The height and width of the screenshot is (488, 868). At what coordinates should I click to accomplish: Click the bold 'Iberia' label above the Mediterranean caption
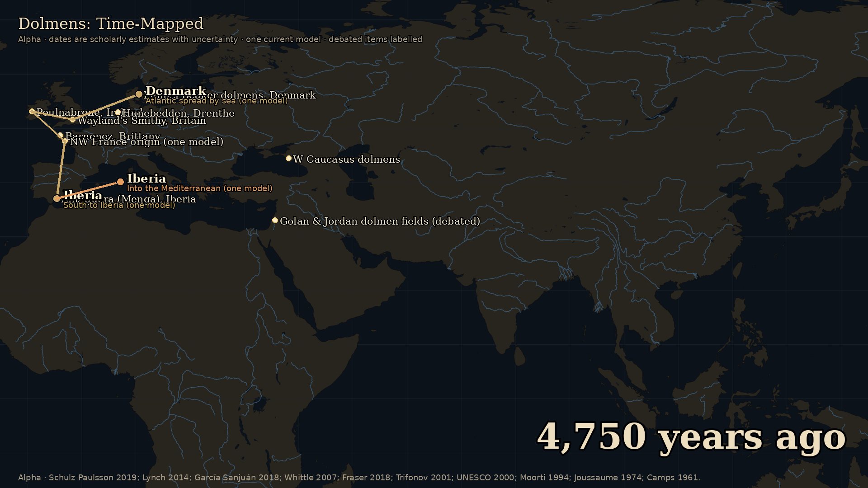[146, 178]
